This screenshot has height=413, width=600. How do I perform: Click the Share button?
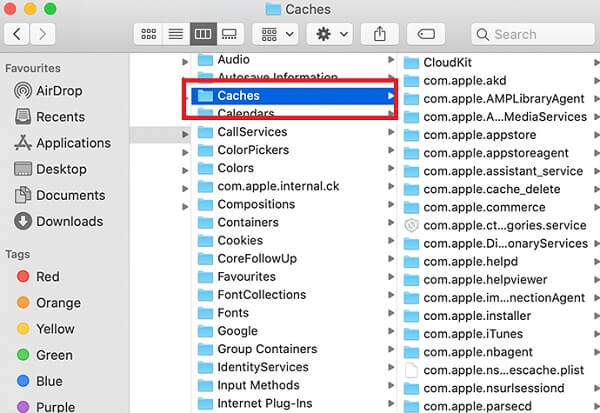[380, 34]
